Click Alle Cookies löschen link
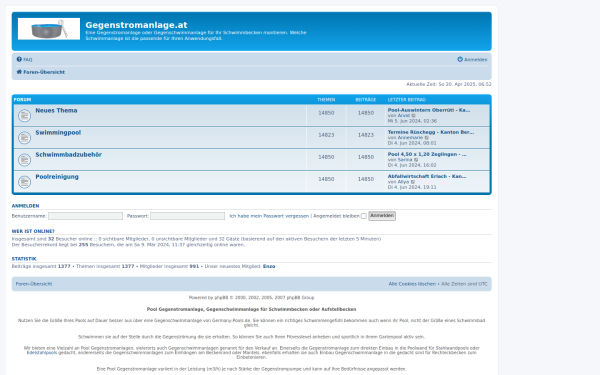Screen dimensions: 600x375 pos(412,284)
